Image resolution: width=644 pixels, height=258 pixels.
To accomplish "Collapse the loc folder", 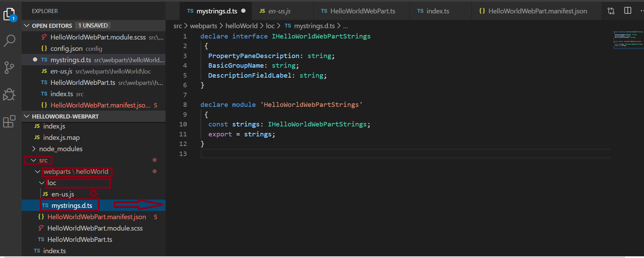I will 42,183.
